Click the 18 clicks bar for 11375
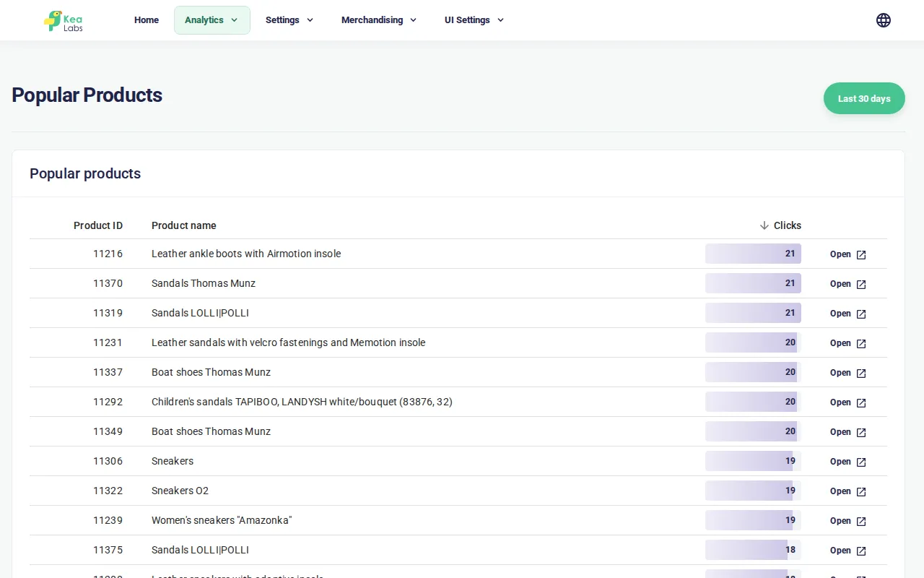The width and height of the screenshot is (924, 578). [753, 550]
